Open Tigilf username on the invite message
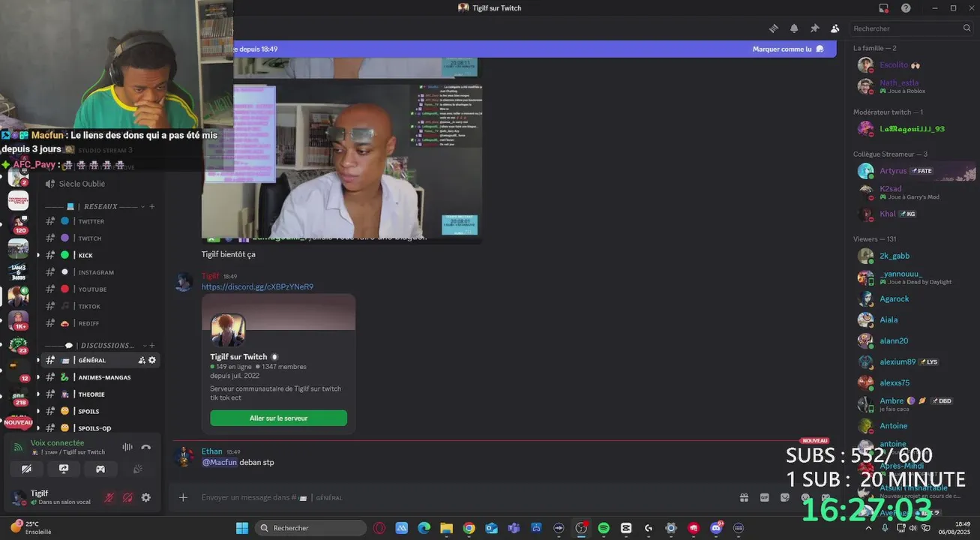The image size is (980, 540). tap(211, 276)
